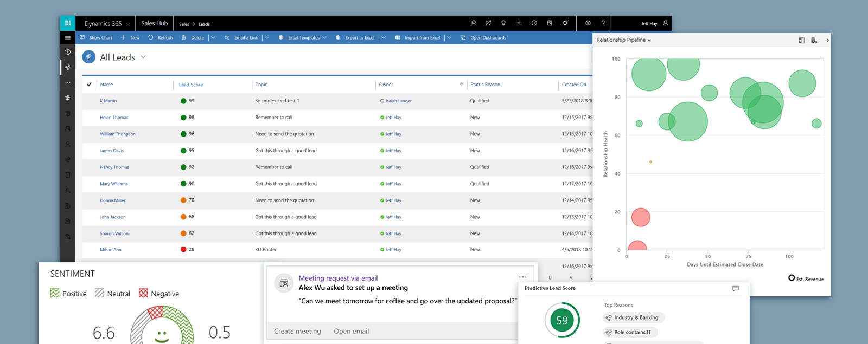Toggle the Negative sentiment legend box
Viewport: 868px width, 344px height.
(143, 293)
